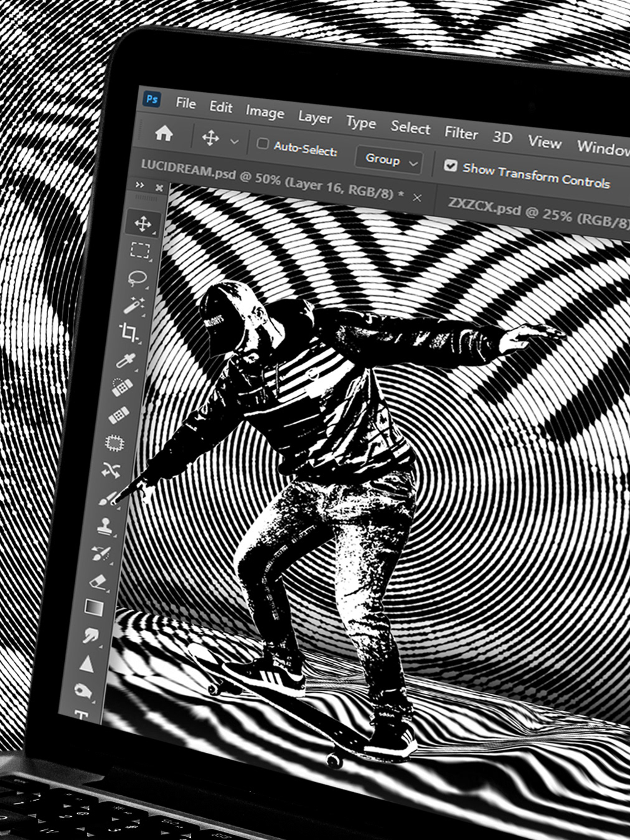Screen dimensions: 630x840
Task: Select the History Brush tool
Action: [101, 553]
